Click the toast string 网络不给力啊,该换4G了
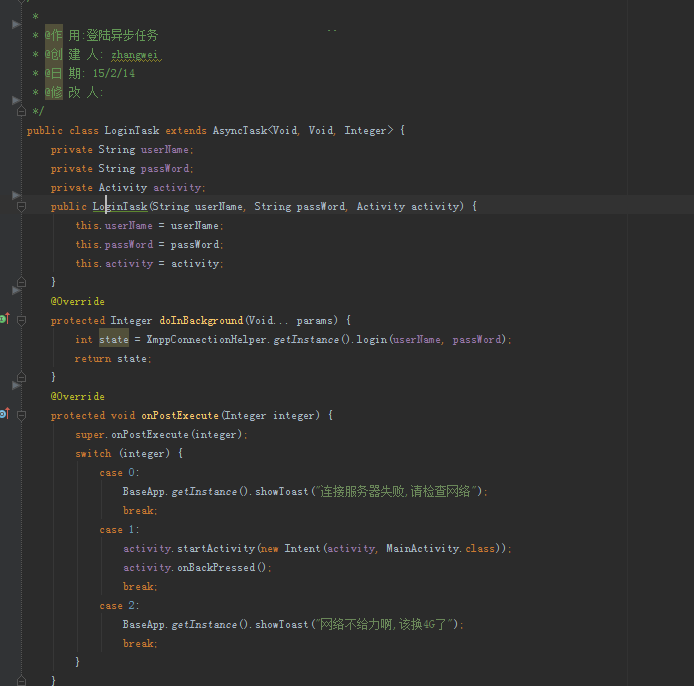The image size is (694, 686). tap(384, 625)
